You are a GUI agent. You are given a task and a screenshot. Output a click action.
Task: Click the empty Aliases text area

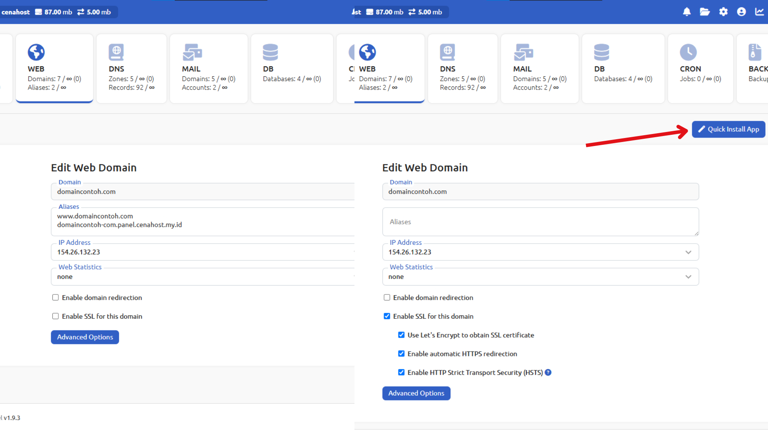[x=540, y=222]
